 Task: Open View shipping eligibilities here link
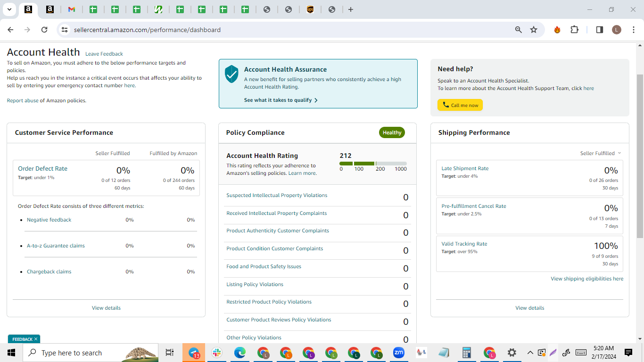tap(587, 279)
